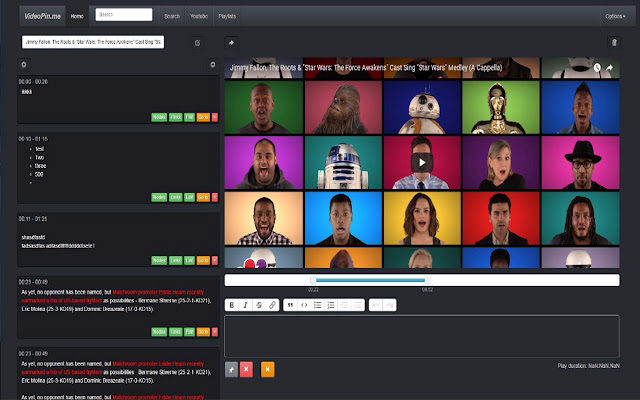Screen dimensions: 640x400
Task: Delete the 00:11 - 01:21 note with red x
Action: point(215,260)
